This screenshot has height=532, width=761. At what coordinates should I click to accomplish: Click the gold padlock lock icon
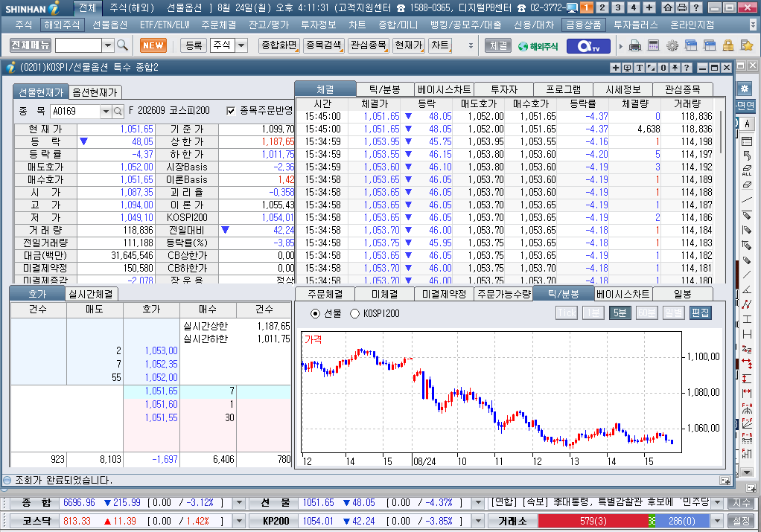pos(728,45)
